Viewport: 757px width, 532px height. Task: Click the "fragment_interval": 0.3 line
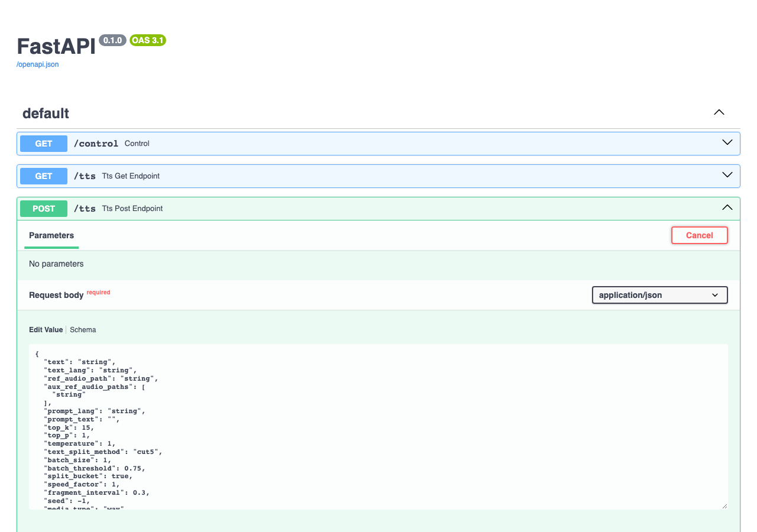96,492
